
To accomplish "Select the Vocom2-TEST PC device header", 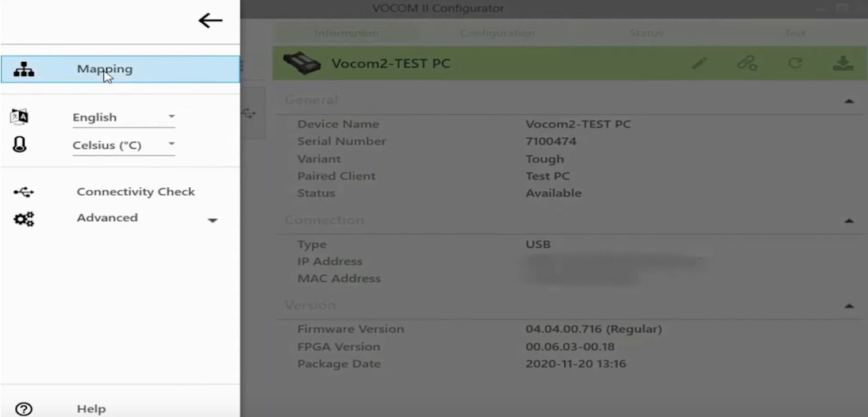I will tap(570, 63).
